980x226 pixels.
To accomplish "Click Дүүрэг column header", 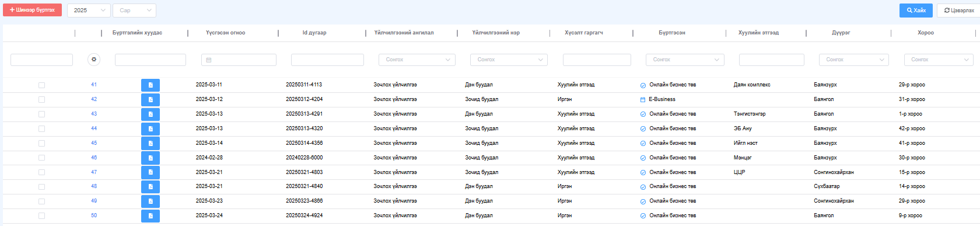I will click(841, 33).
